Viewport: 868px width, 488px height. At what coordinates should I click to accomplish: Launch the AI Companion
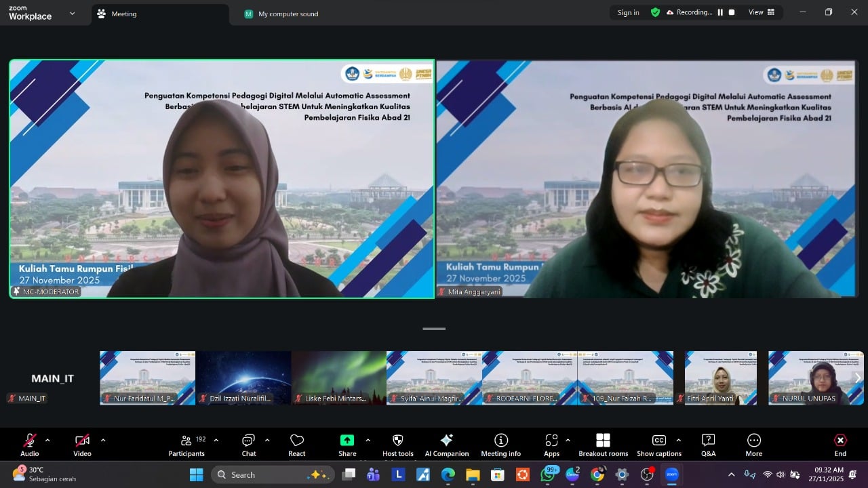446,445
